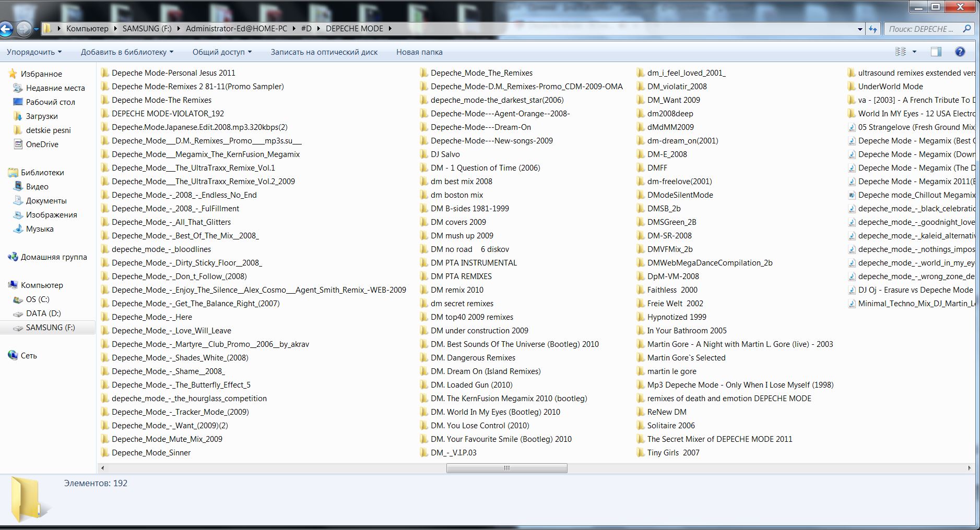The image size is (980, 530).
Task: Toggle the preview pane button
Action: 936,52
